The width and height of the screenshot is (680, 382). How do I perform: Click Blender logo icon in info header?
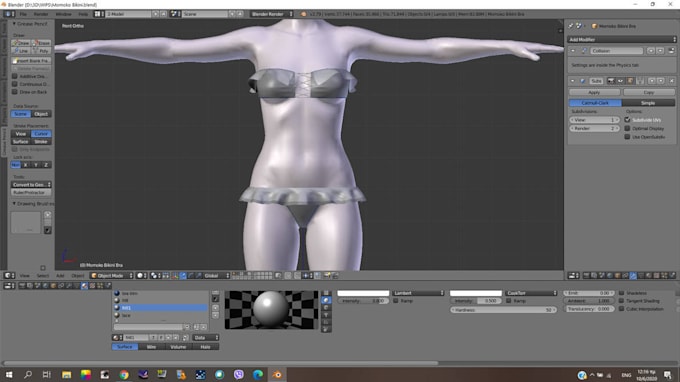pyautogui.click(x=303, y=14)
